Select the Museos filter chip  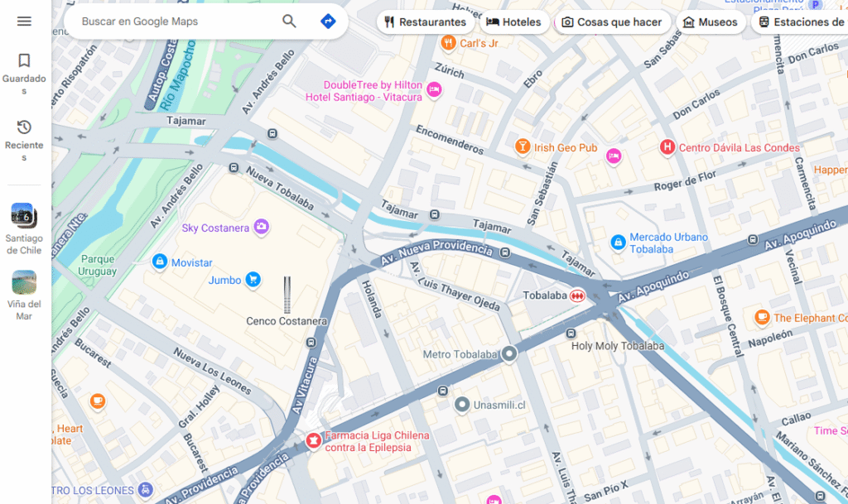[711, 22]
